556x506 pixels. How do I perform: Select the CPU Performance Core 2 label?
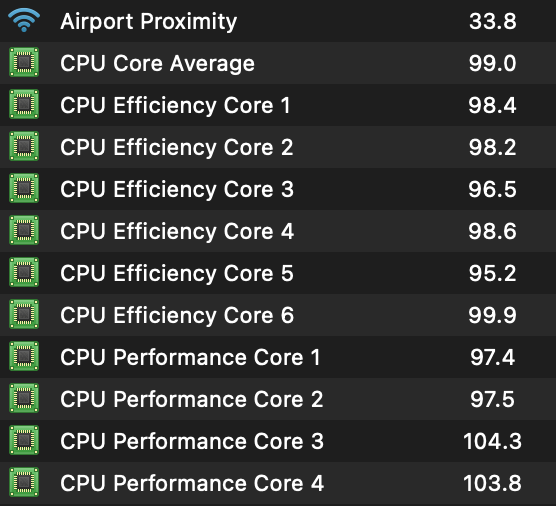(191, 399)
